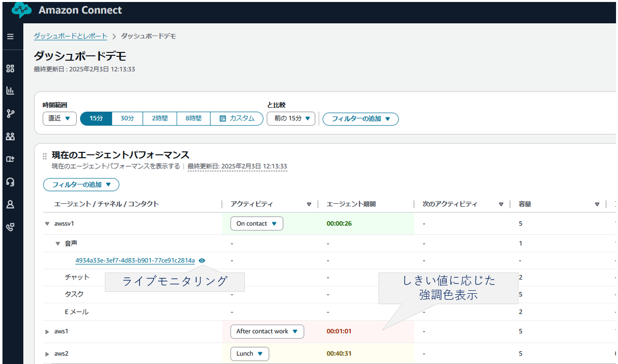Open the dashboard grid icon in sidebar
This screenshot has height=364, width=618.
click(10, 69)
